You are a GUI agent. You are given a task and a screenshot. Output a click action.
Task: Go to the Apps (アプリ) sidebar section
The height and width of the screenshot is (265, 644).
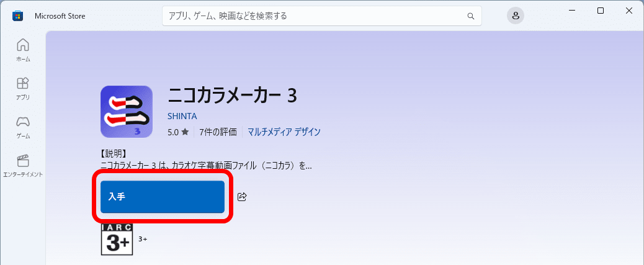(x=23, y=89)
